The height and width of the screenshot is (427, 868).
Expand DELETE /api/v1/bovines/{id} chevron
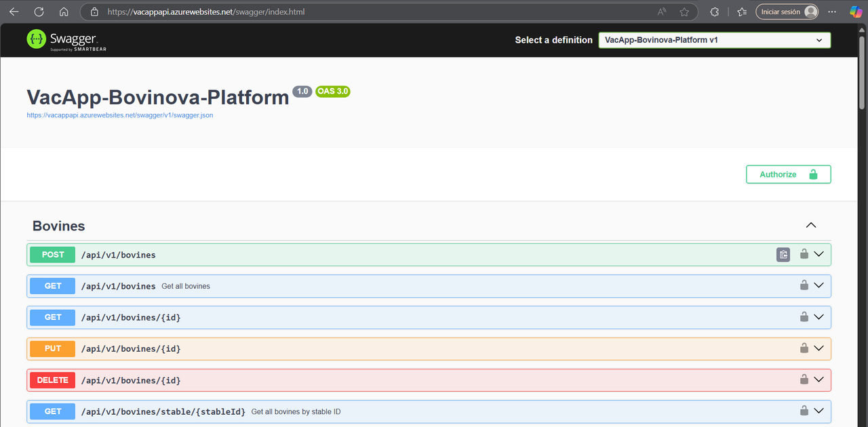818,380
